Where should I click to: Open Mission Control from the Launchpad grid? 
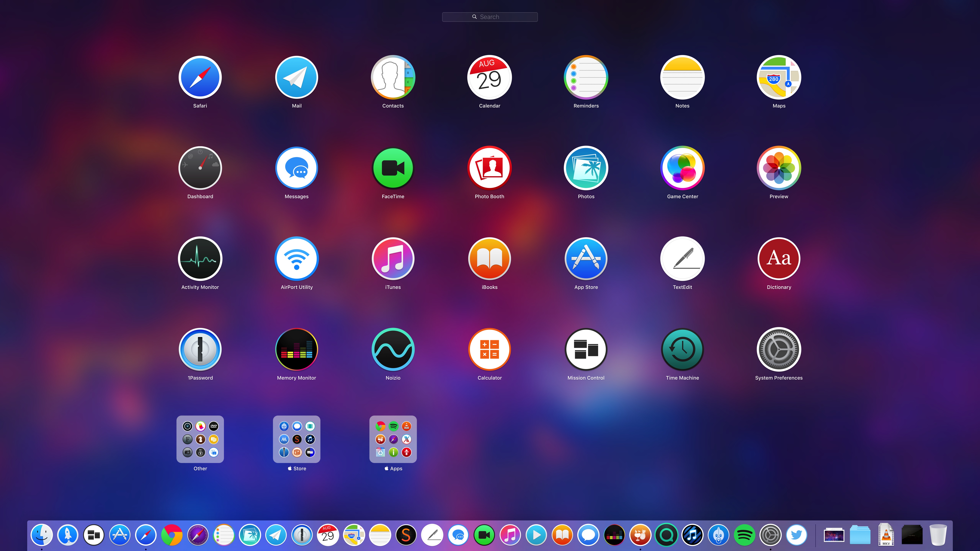(586, 349)
